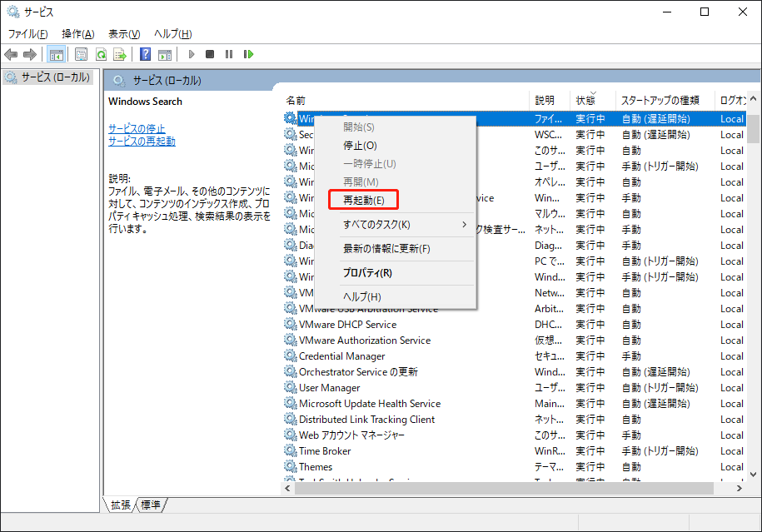Open help via the blue question mark icon
Screen dimensions: 762x532
point(145,54)
